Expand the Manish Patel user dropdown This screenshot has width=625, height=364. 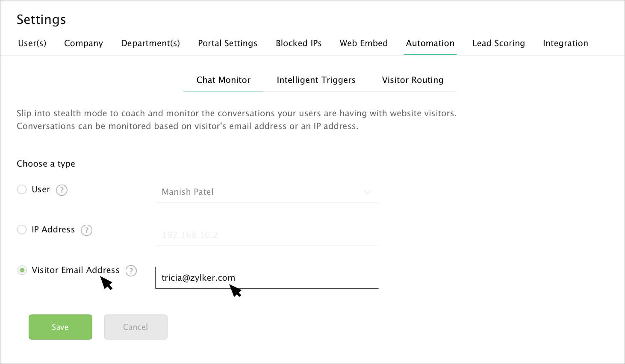pos(367,192)
